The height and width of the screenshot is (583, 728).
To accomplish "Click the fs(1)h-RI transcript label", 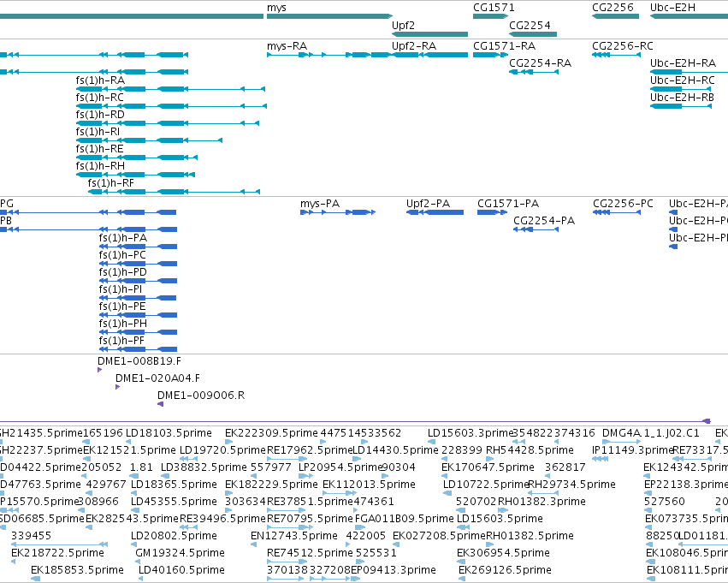I will point(98,132).
